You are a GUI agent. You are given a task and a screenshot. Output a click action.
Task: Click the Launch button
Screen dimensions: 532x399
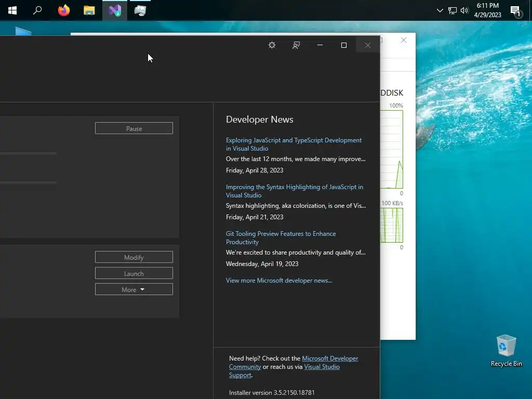coord(134,273)
